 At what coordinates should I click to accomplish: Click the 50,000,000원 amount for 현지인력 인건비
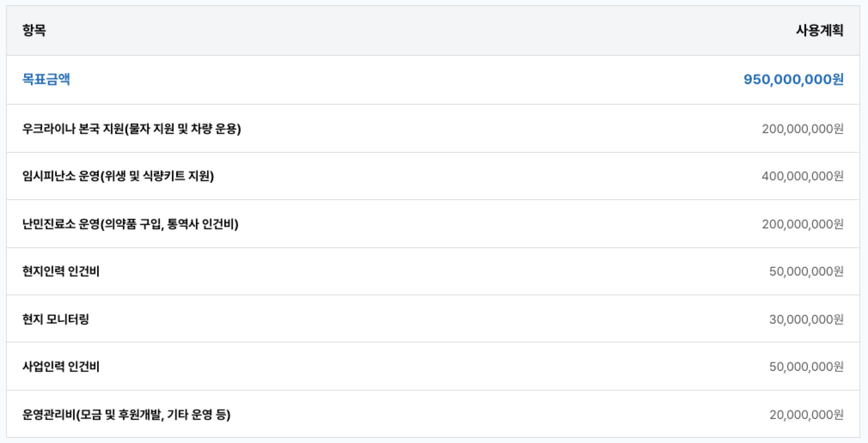click(806, 271)
